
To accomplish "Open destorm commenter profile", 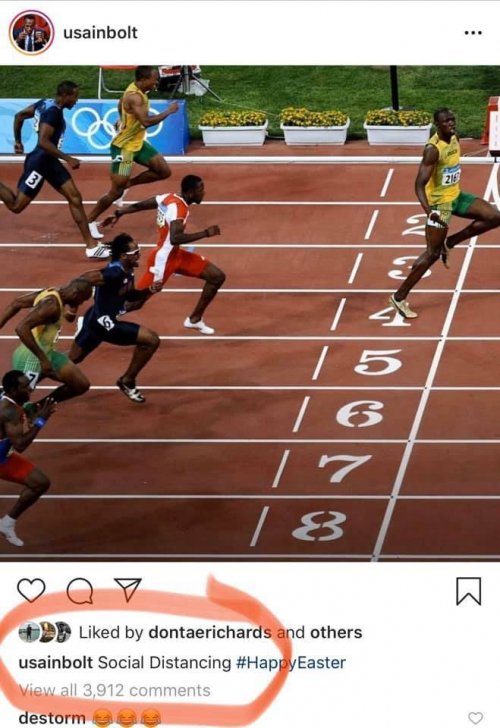I will (x=52, y=718).
